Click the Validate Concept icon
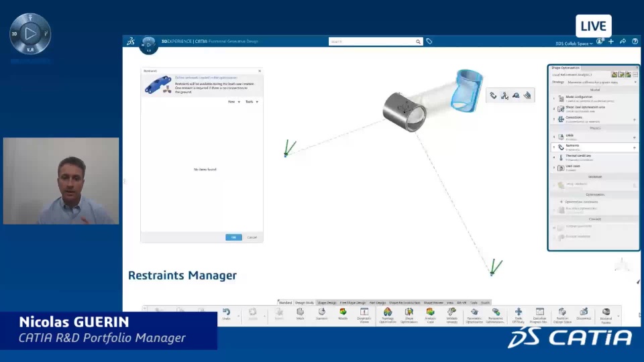 451,316
